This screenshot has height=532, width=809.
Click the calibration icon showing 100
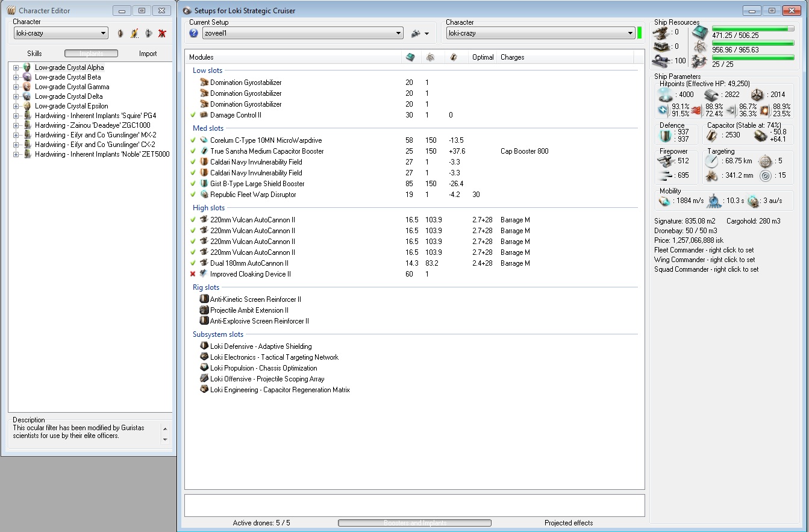pos(661,60)
